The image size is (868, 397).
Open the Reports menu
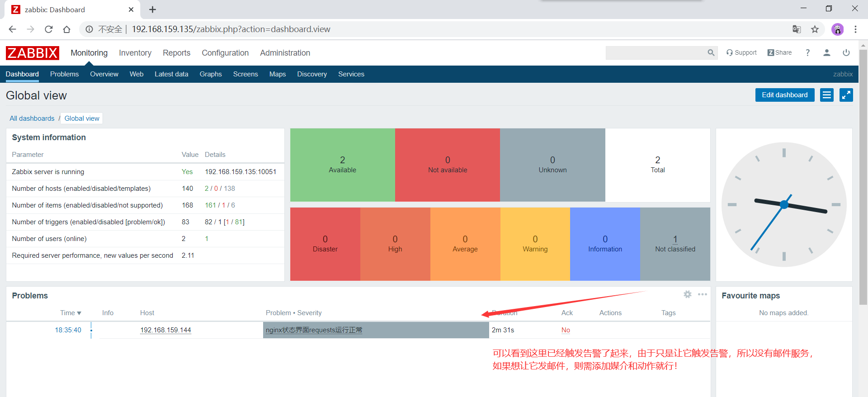176,53
